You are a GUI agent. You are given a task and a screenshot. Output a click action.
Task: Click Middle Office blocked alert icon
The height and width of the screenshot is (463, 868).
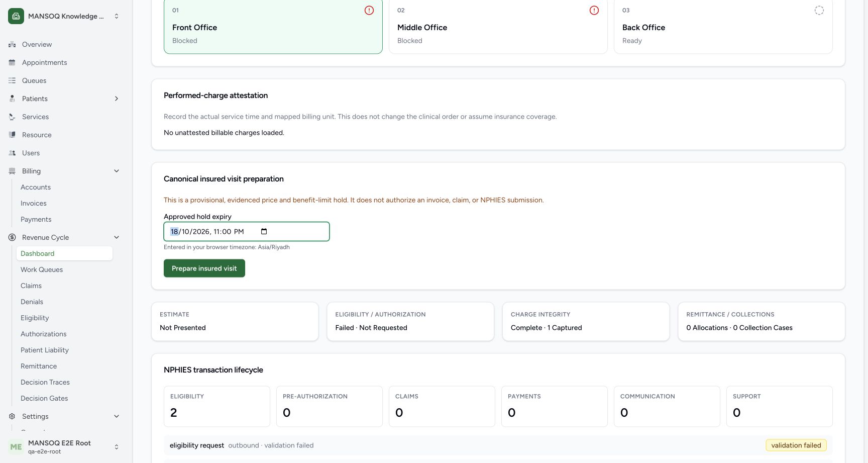(594, 10)
